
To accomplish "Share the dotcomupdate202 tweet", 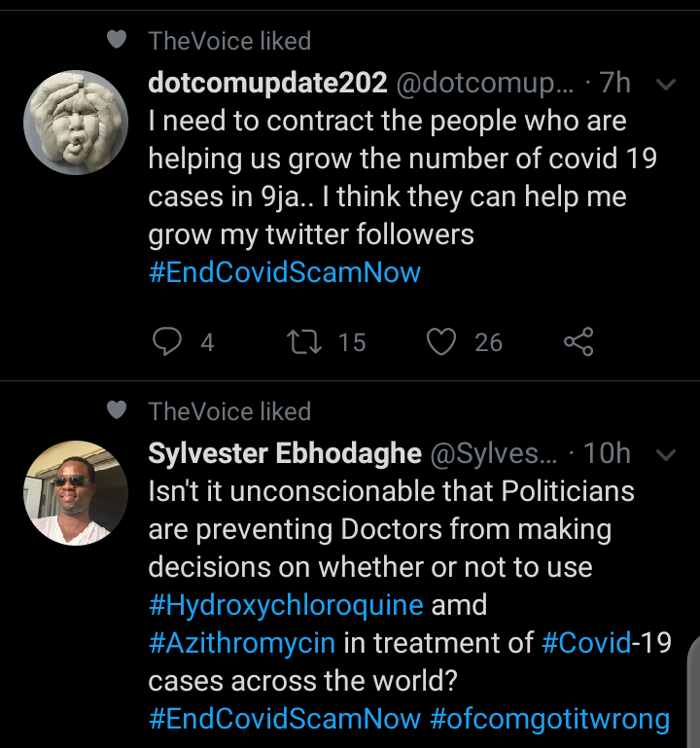I will tap(578, 341).
